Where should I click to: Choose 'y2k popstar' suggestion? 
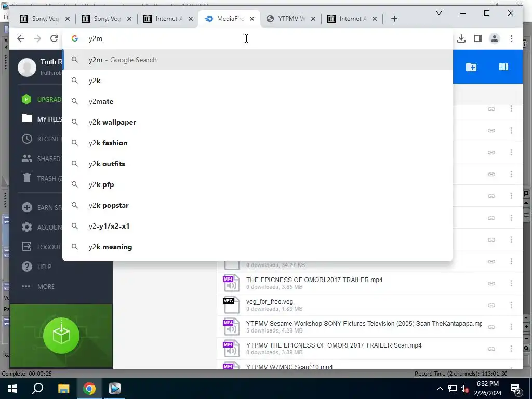[x=258, y=205]
